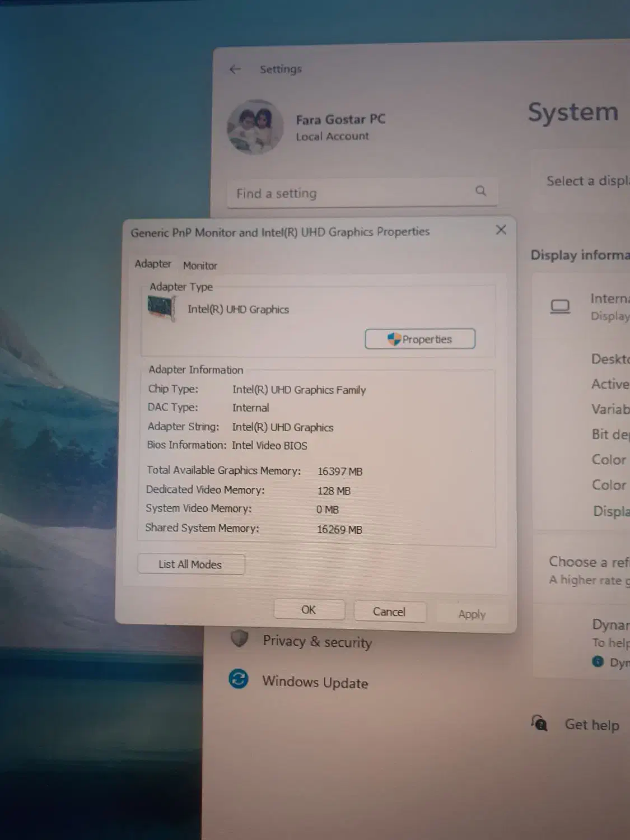Click the Internal DAC type value

[250, 408]
